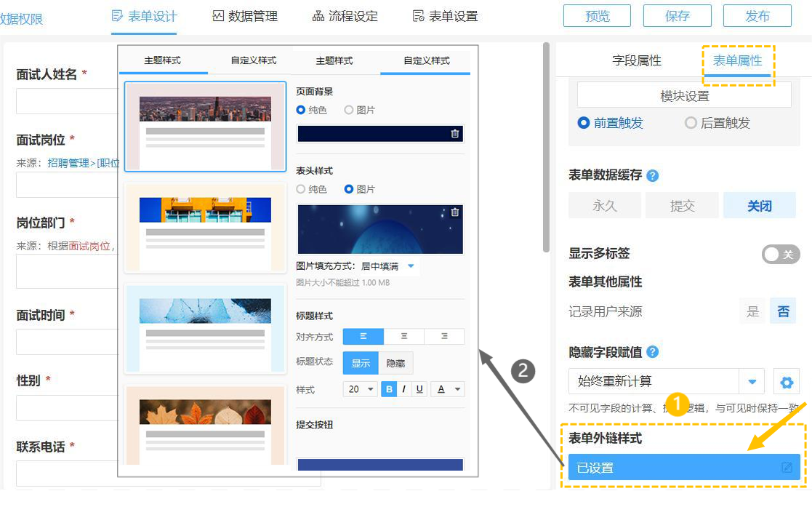Select 后置触发 radio option
This screenshot has width=812, height=507.
pyautogui.click(x=691, y=123)
